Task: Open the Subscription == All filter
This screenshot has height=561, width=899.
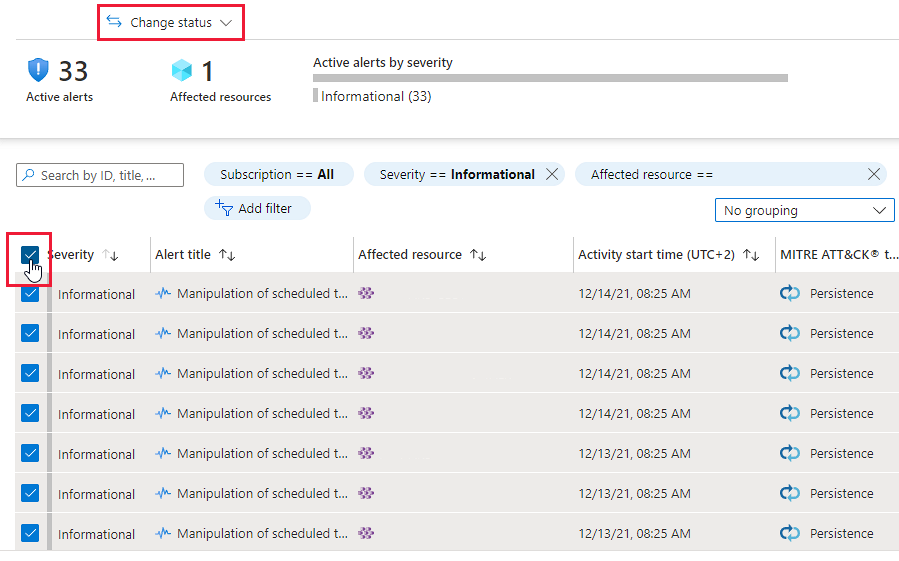Action: click(277, 174)
